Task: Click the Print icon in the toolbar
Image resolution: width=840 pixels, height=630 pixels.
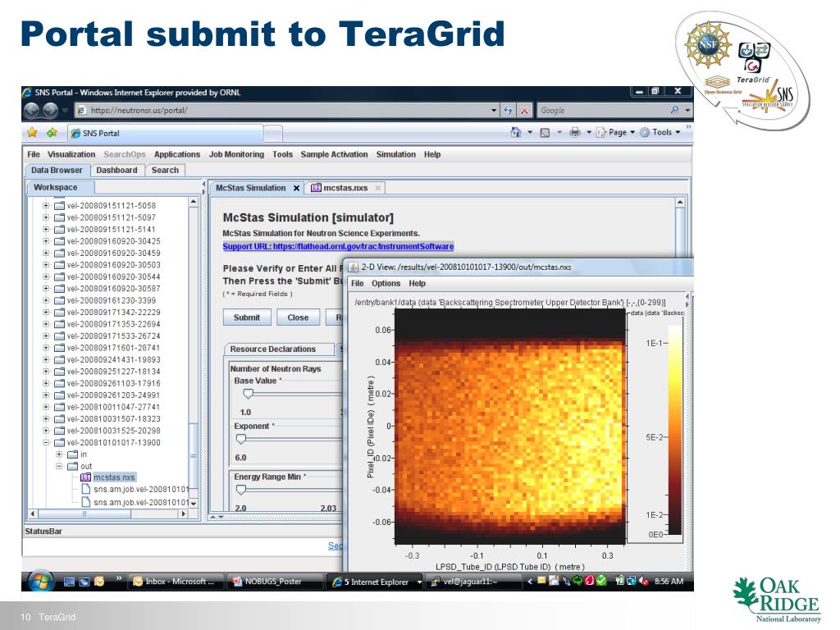Action: tap(575, 132)
